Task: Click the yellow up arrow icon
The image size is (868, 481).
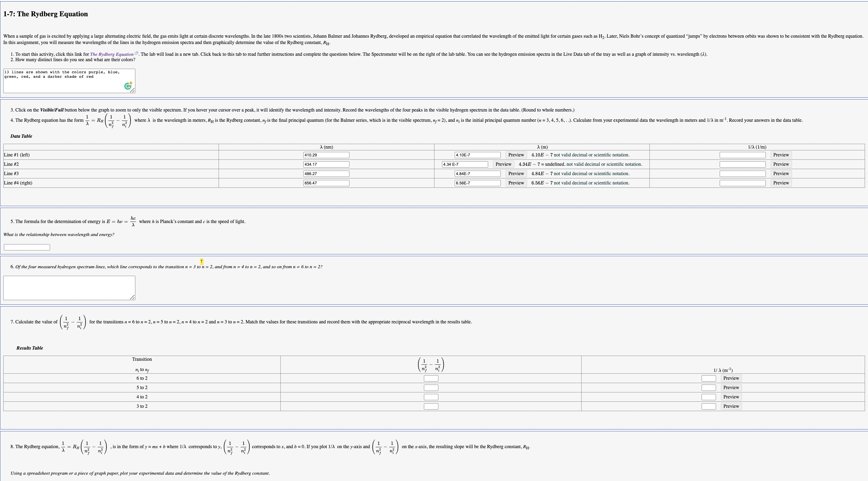Action: point(201,261)
